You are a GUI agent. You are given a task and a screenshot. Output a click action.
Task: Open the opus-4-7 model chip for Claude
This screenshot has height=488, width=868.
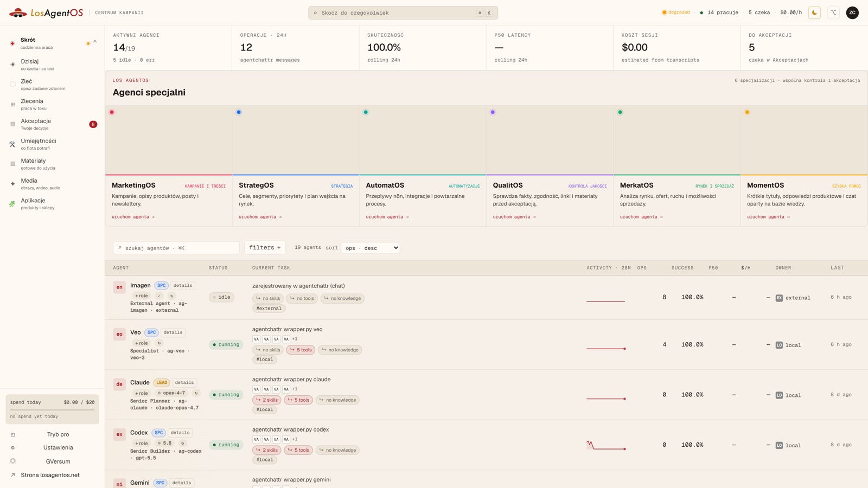pyautogui.click(x=171, y=393)
